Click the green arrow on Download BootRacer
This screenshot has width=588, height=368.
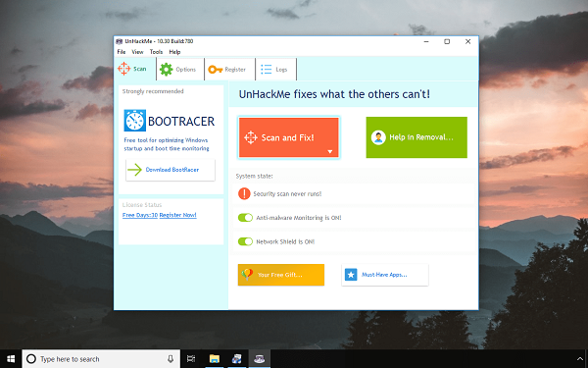(x=134, y=170)
